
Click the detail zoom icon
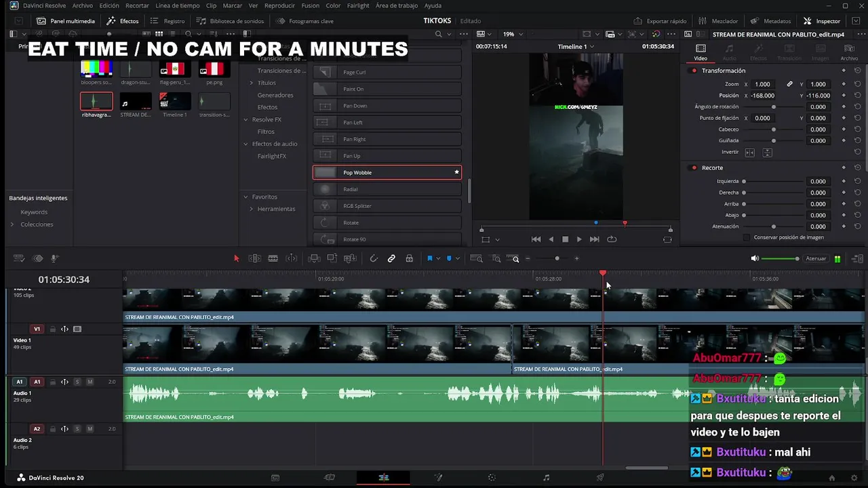click(496, 258)
